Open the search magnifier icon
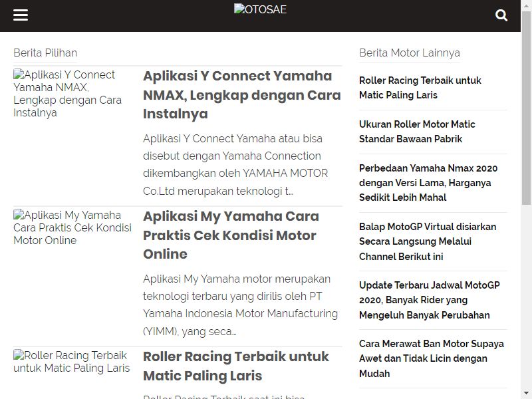 (501, 15)
